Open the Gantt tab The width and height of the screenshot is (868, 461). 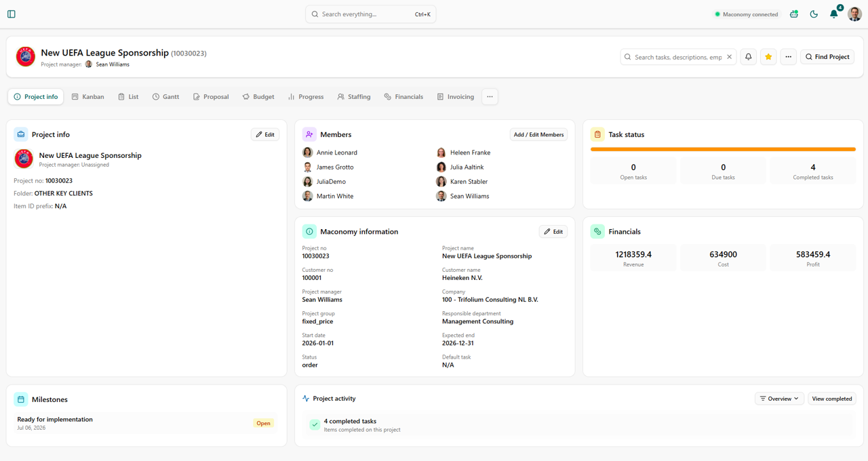(x=165, y=97)
